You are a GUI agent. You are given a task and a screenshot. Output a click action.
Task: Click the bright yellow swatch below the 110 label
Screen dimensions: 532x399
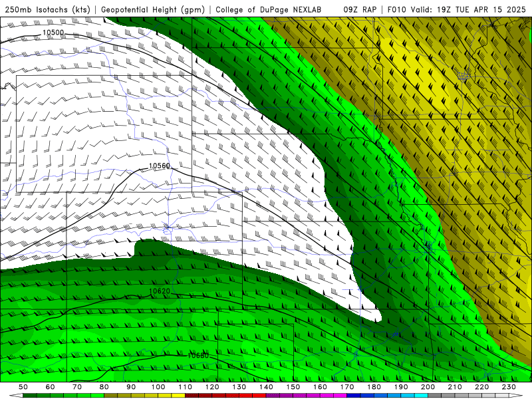click(x=178, y=396)
